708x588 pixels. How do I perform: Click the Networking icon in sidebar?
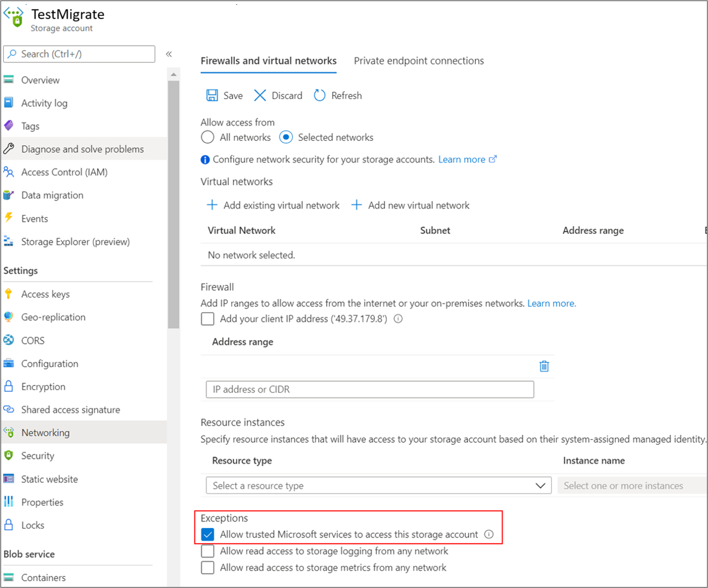point(9,432)
